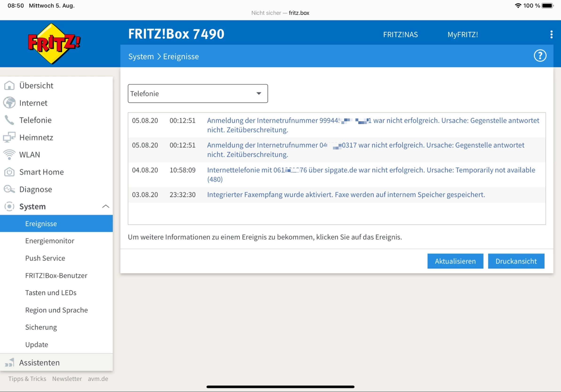Open MyFRITZ! from the header
The image size is (561, 392).
click(x=463, y=35)
